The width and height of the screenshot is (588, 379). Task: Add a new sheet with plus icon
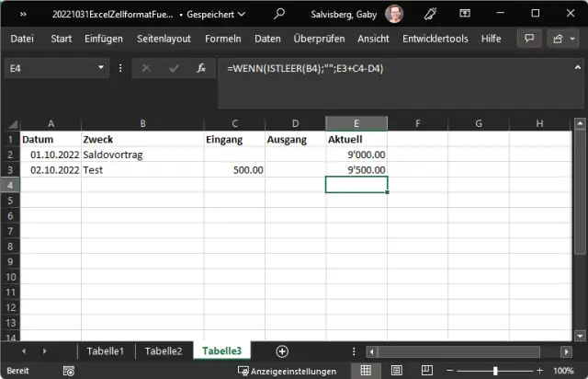click(x=282, y=350)
